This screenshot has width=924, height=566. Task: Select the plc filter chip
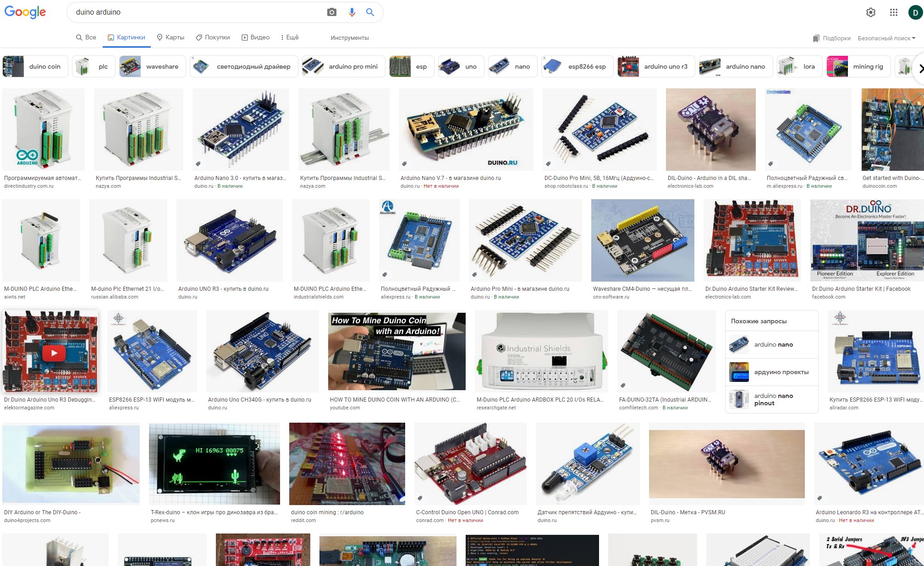click(93, 66)
